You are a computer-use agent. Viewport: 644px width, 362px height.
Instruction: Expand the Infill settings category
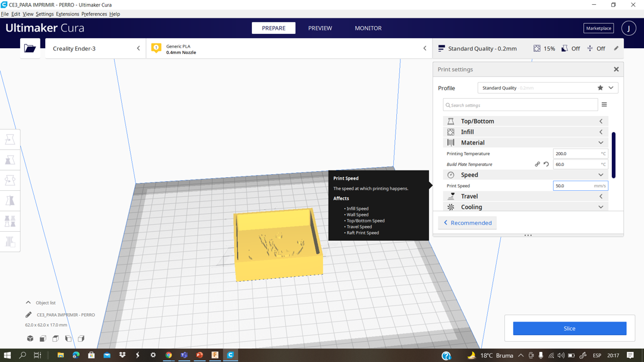click(x=525, y=132)
